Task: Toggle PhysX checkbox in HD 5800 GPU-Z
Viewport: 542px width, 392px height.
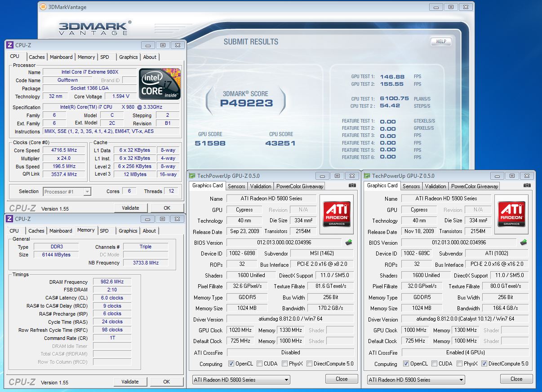Action: coord(284,364)
